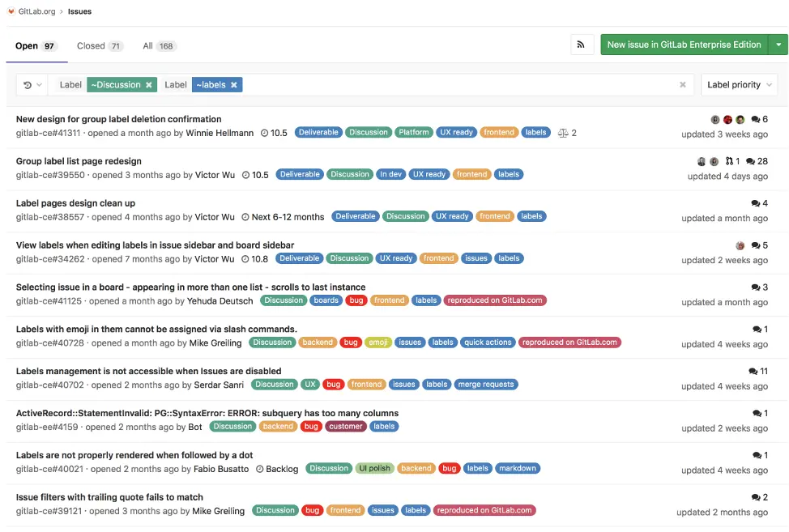The height and width of the screenshot is (532, 789).
Task: Clear all search filters with the x
Action: tap(682, 84)
